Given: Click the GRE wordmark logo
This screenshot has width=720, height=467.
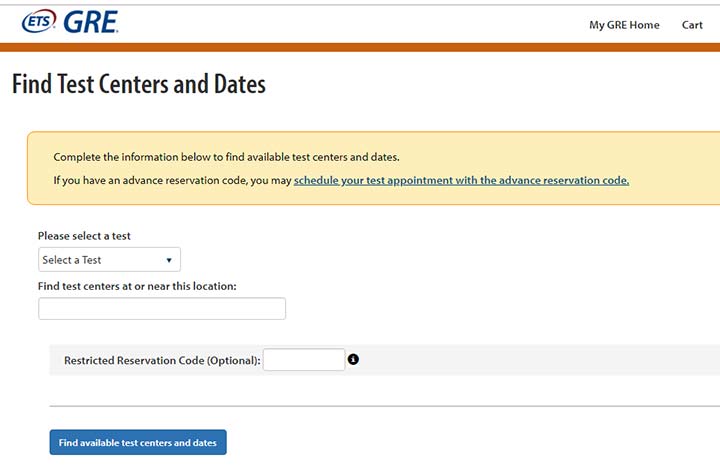Looking at the screenshot, I should click(x=91, y=22).
